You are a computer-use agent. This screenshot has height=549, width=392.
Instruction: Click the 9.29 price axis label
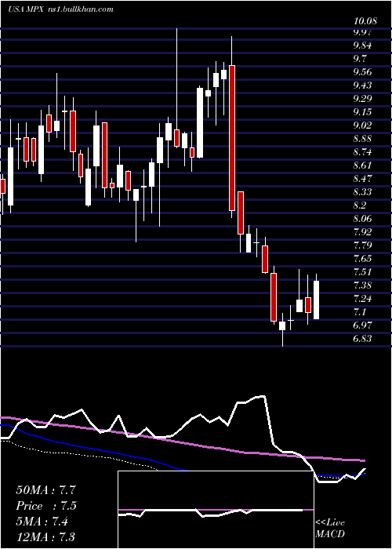[364, 99]
